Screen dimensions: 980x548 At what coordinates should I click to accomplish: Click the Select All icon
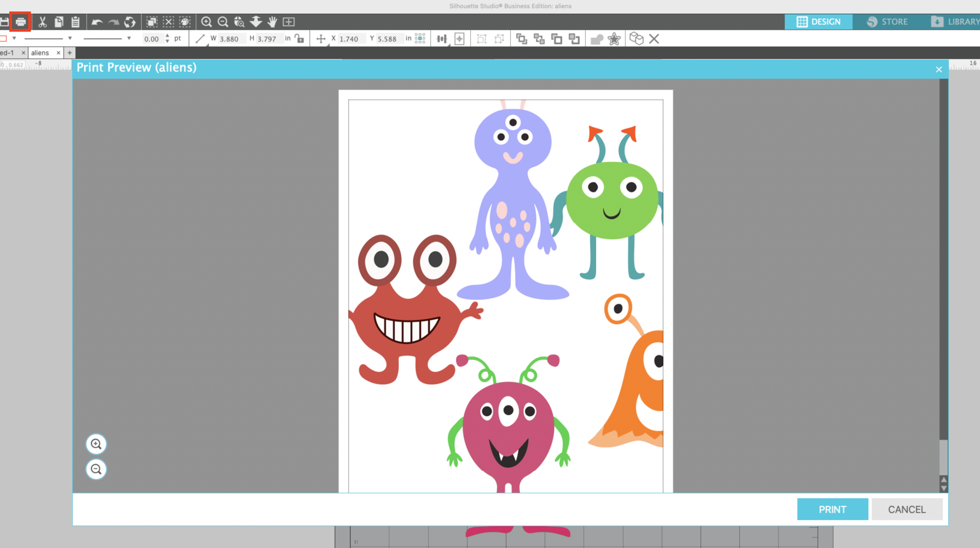point(152,22)
